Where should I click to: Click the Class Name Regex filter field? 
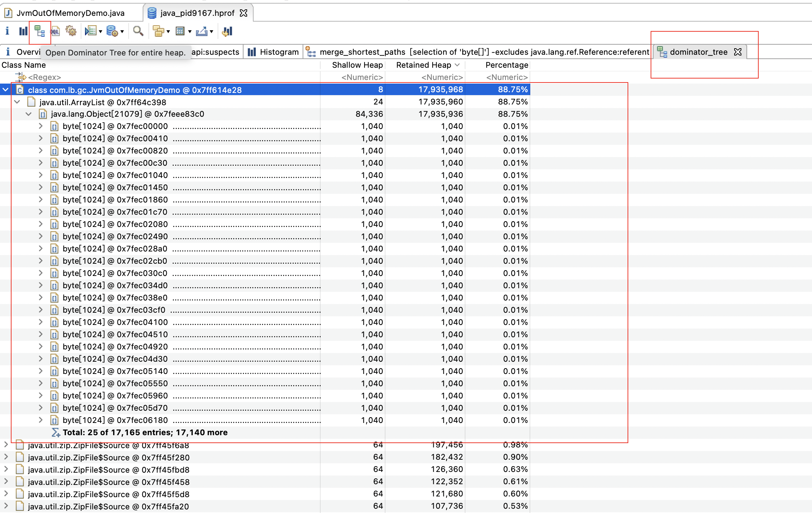pyautogui.click(x=45, y=77)
